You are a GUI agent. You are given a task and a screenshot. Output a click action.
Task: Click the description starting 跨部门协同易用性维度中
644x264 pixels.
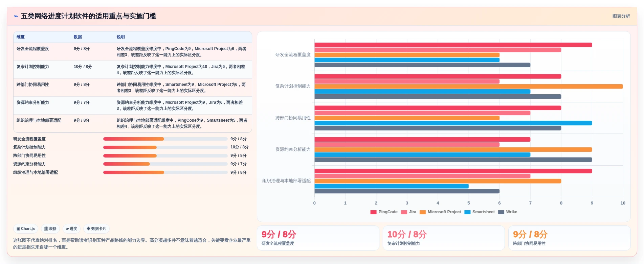182,88
